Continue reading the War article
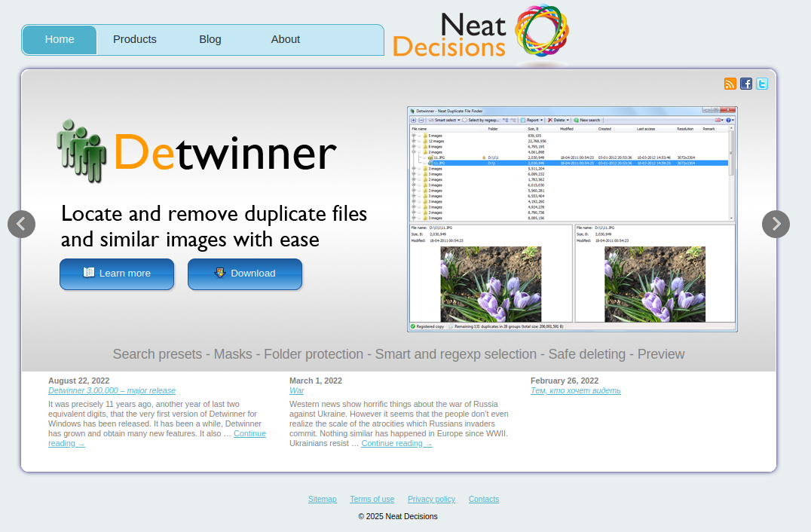The image size is (811, 532). pyautogui.click(x=396, y=443)
